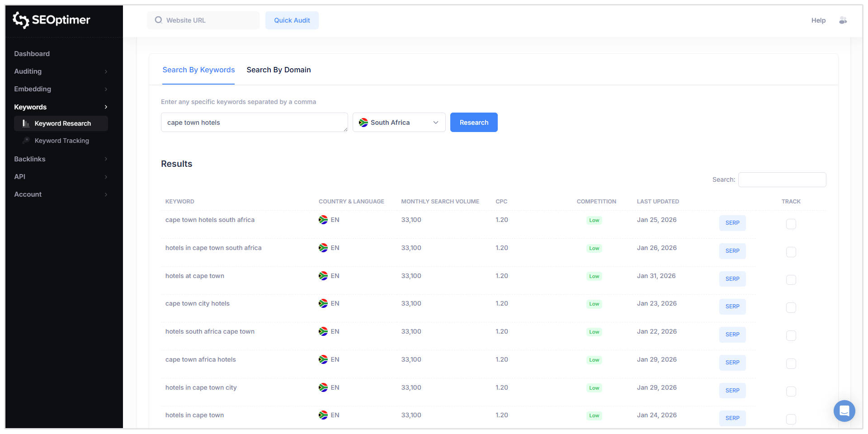The image size is (868, 434).
Task: Open the user account profile icon
Action: click(x=843, y=20)
